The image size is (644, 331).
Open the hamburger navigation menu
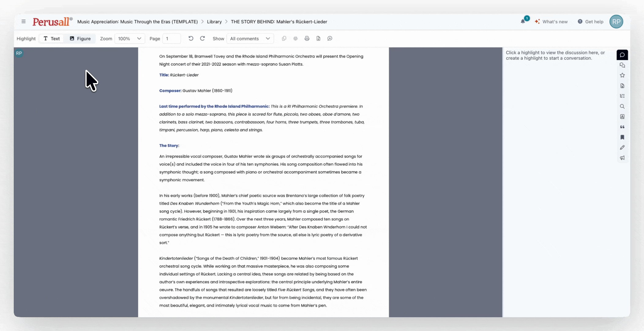tap(24, 21)
